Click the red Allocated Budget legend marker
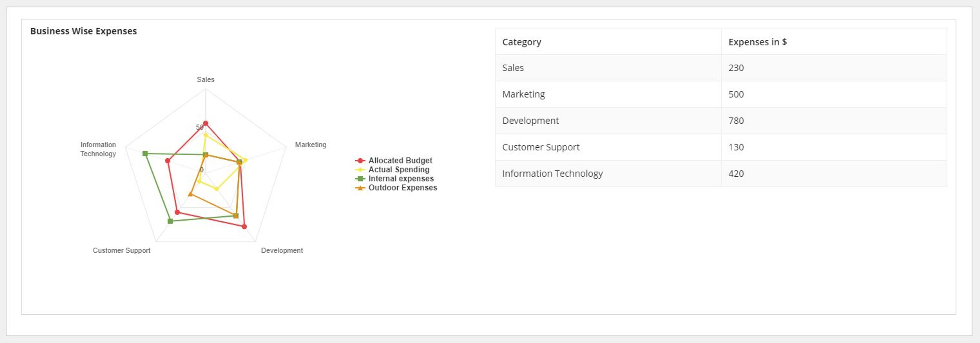The width and height of the screenshot is (980, 343). point(360,161)
